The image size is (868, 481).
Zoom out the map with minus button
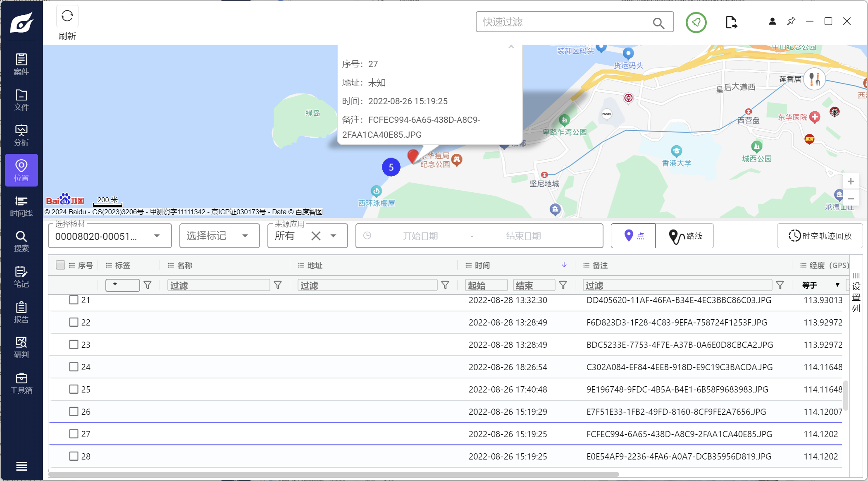click(x=851, y=199)
